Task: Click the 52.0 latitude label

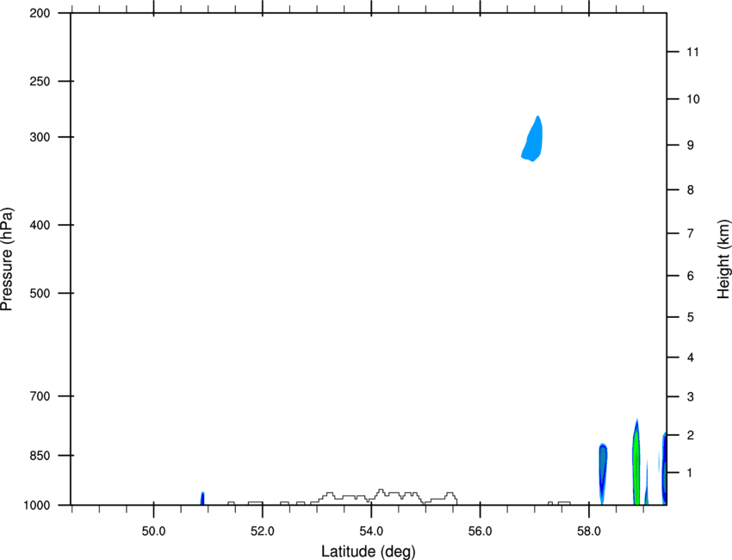Action: (263, 532)
